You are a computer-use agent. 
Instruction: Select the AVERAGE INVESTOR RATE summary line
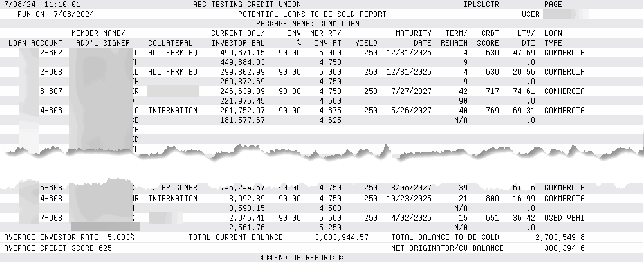[x=69, y=237]
